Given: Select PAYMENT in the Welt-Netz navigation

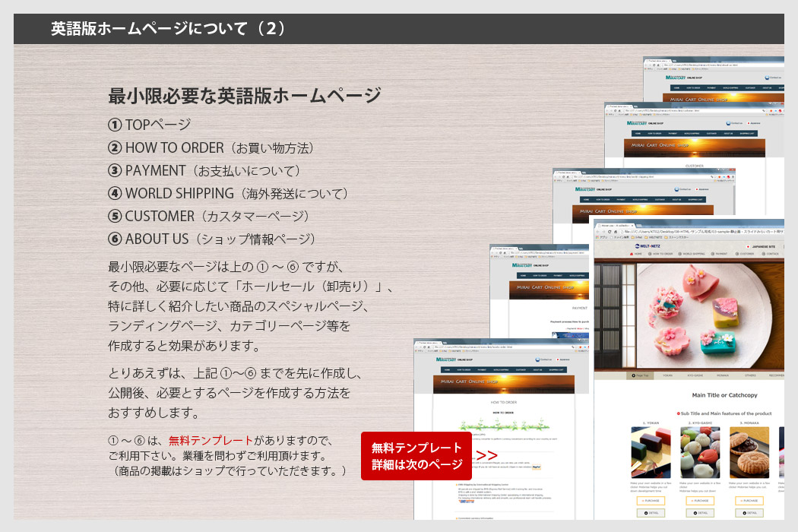Looking at the screenshot, I should pyautogui.click(x=720, y=254).
